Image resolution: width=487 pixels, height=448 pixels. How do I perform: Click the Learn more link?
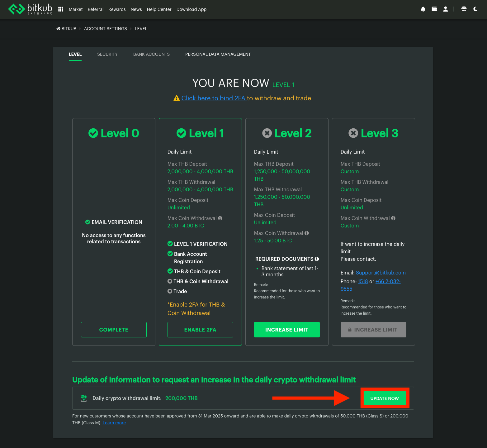[x=114, y=423]
